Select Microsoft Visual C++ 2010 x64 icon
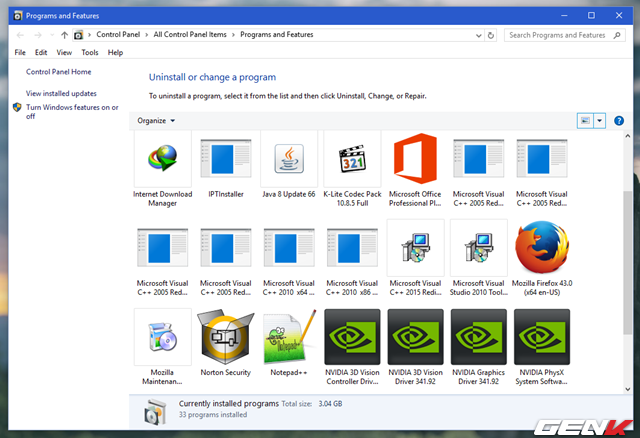Image resolution: width=640 pixels, height=438 pixels. pyautogui.click(x=289, y=248)
